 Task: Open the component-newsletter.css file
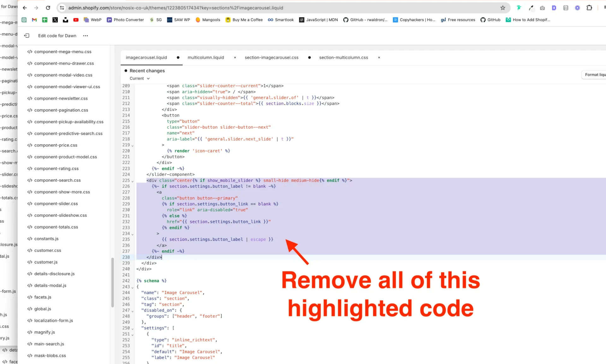(61, 98)
